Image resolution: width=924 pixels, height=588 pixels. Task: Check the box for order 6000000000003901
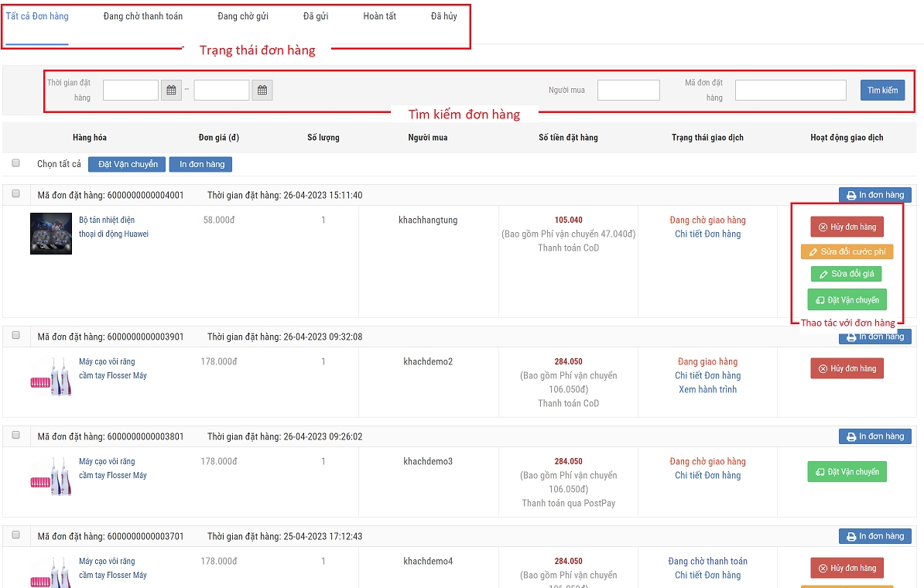pyautogui.click(x=15, y=336)
